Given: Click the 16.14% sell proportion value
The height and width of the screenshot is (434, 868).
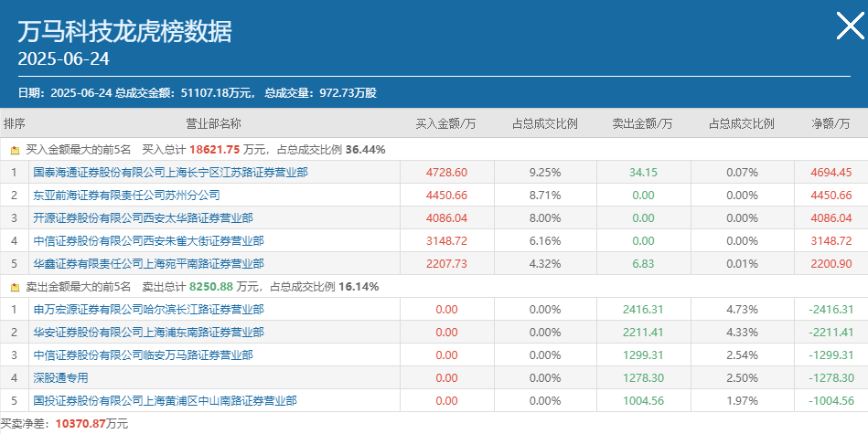Looking at the screenshot, I should tap(359, 287).
